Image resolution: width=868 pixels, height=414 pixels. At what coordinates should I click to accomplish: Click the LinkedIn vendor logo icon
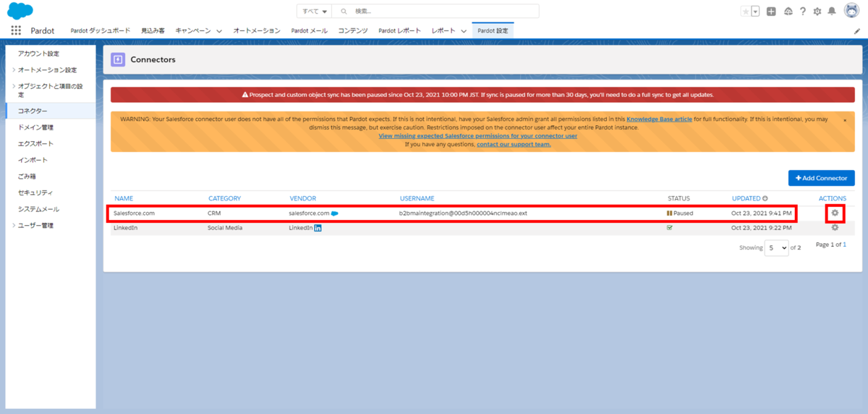click(318, 228)
